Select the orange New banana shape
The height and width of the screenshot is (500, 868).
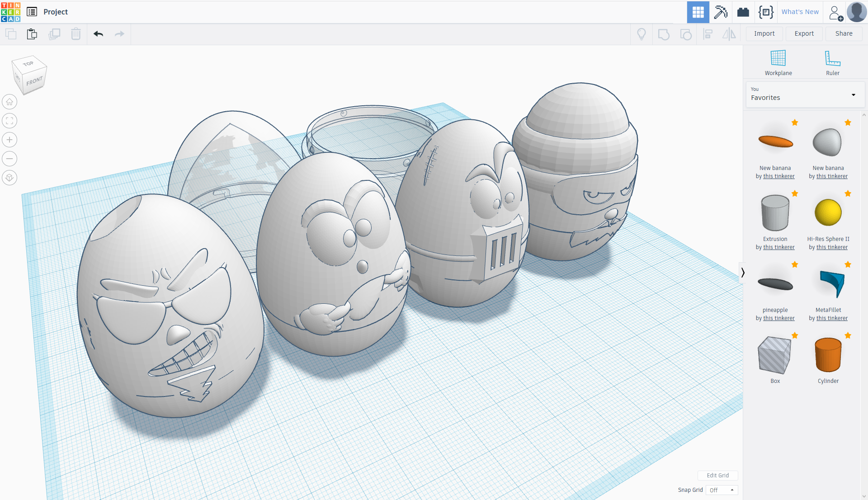point(775,142)
